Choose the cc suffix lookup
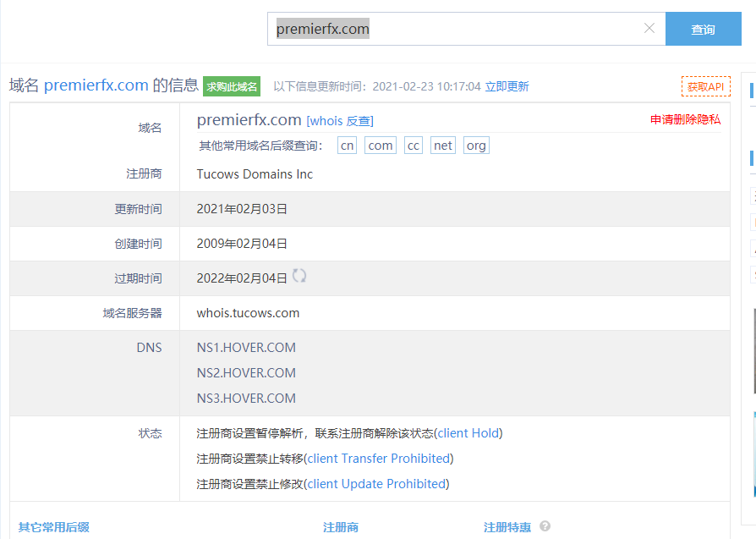Viewport: 756px width, 539px height. (413, 146)
